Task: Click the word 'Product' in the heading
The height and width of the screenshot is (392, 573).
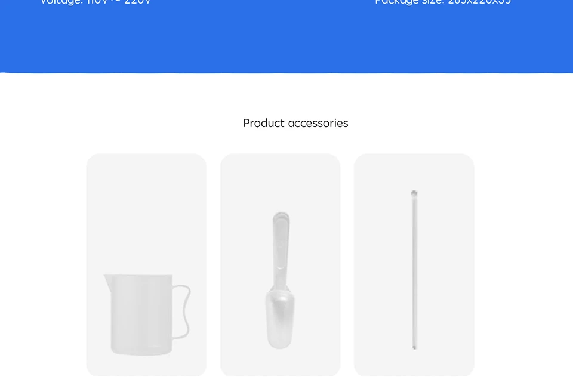Action: click(x=264, y=123)
